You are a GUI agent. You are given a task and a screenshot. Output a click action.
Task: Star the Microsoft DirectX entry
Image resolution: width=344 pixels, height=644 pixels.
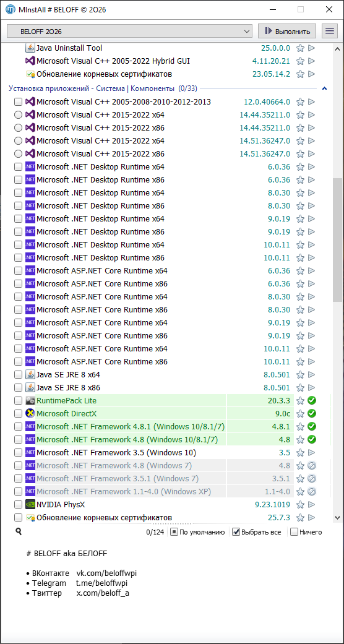point(301,413)
